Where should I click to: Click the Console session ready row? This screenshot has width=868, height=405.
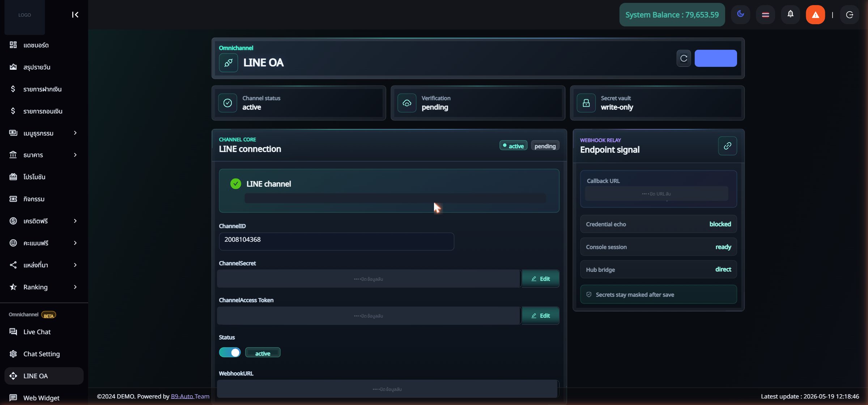[x=658, y=247]
